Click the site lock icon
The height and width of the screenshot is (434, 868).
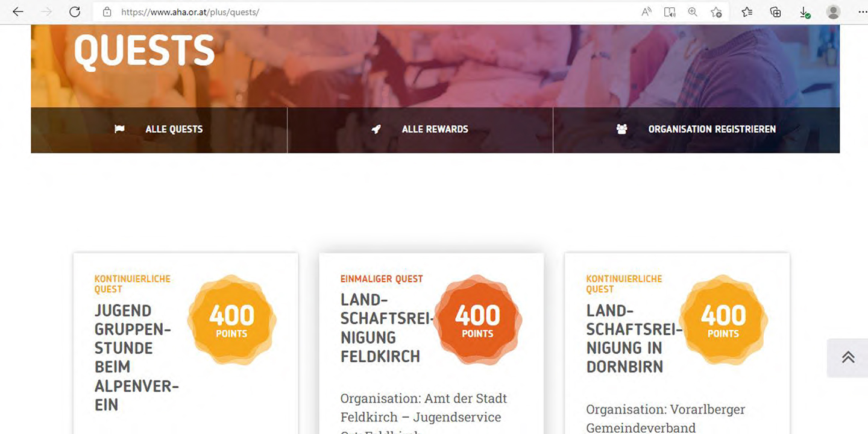coord(107,12)
